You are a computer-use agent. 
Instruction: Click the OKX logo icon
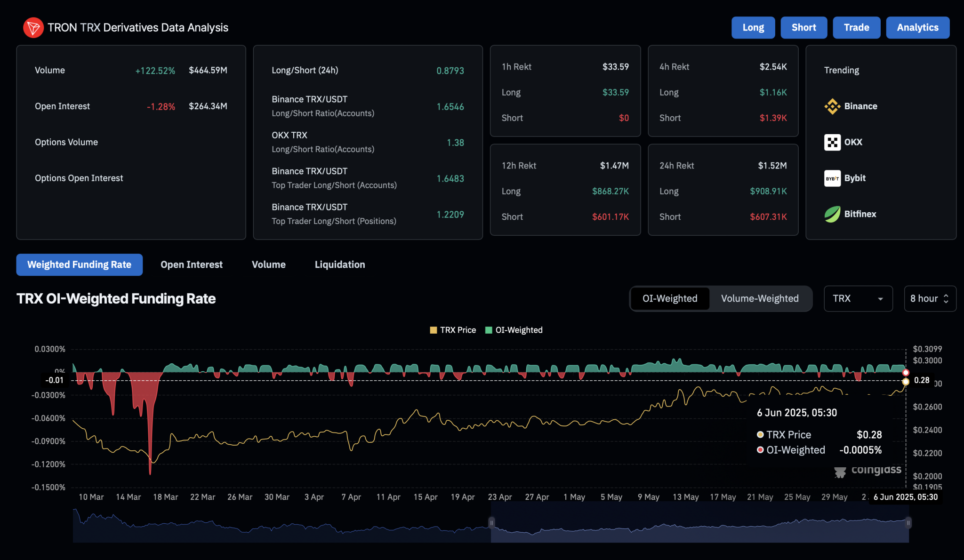coord(832,142)
